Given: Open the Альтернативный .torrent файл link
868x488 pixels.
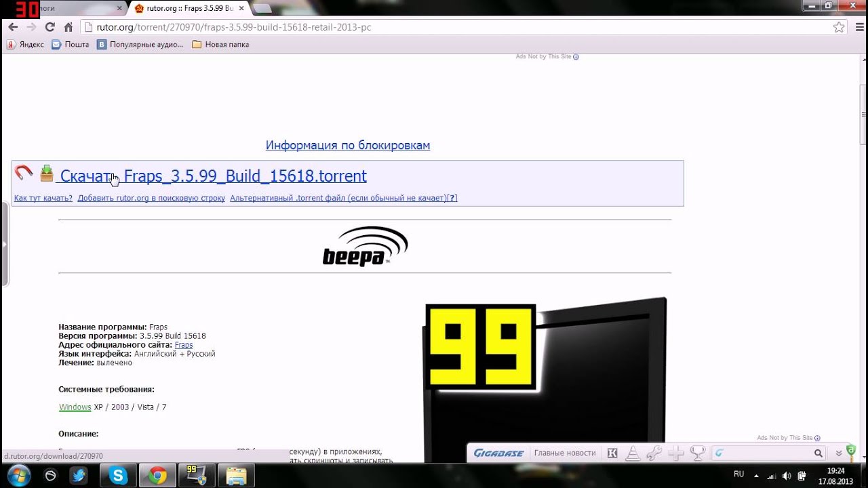Looking at the screenshot, I should click(x=337, y=198).
